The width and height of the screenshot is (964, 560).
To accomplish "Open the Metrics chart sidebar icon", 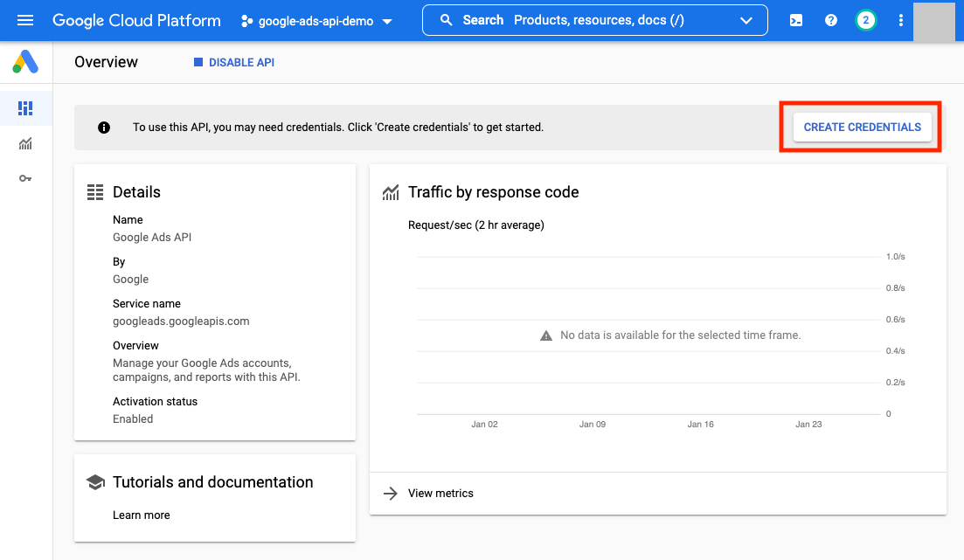I will [25, 144].
